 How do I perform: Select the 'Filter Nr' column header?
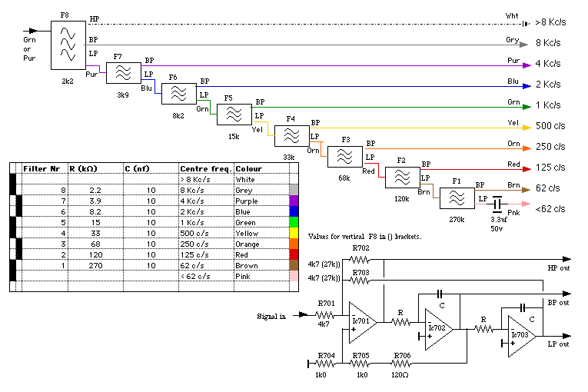(42, 168)
